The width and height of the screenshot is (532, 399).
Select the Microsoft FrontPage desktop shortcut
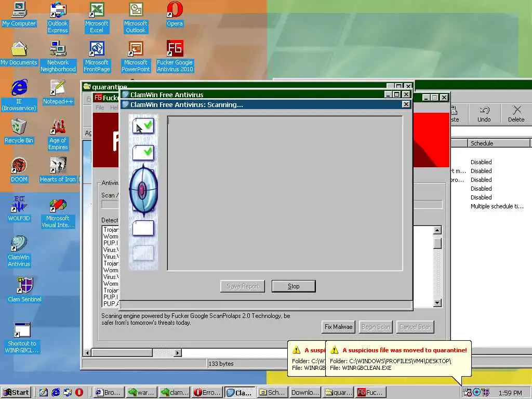coord(97,57)
